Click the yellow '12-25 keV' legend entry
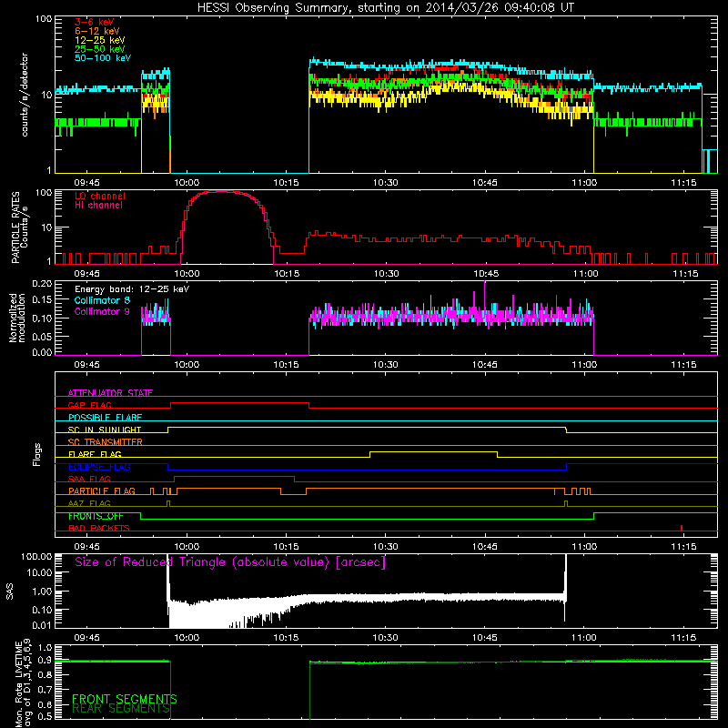Viewport: 728px width, 728px height. click(100, 40)
